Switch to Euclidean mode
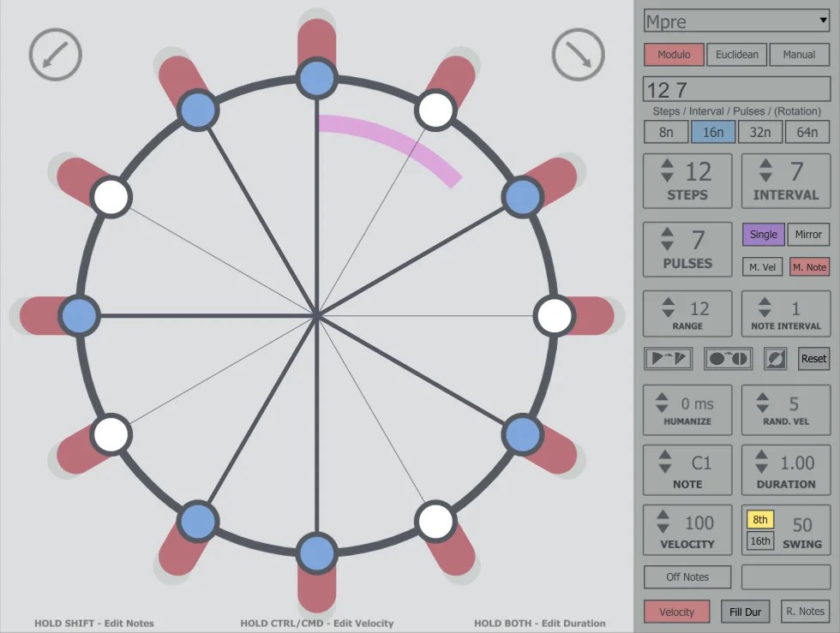 [x=737, y=54]
